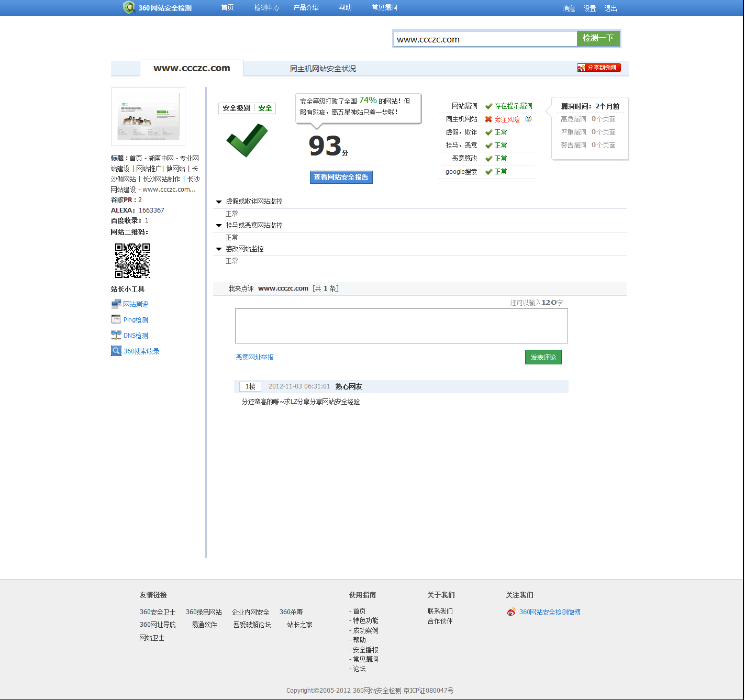Click the Ping检测 tool icon
The height and width of the screenshot is (700, 745).
[116, 319]
